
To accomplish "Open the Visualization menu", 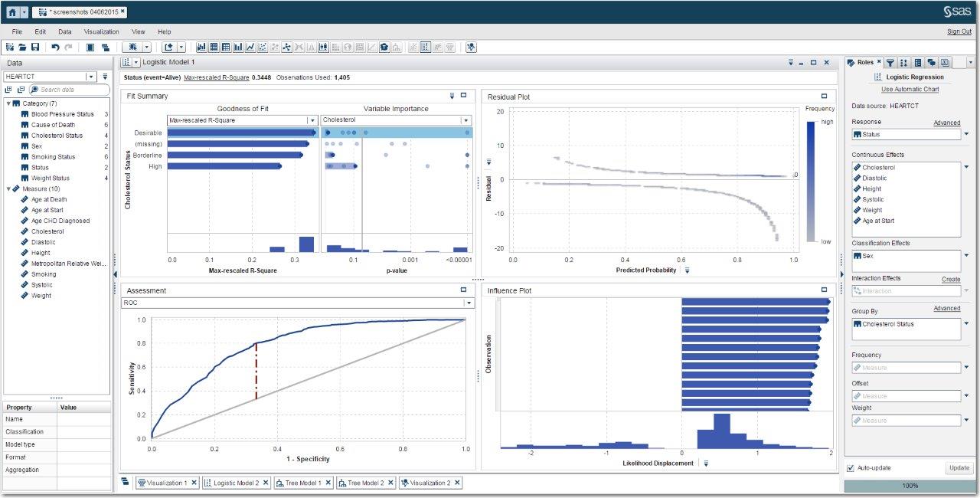I will coord(102,31).
